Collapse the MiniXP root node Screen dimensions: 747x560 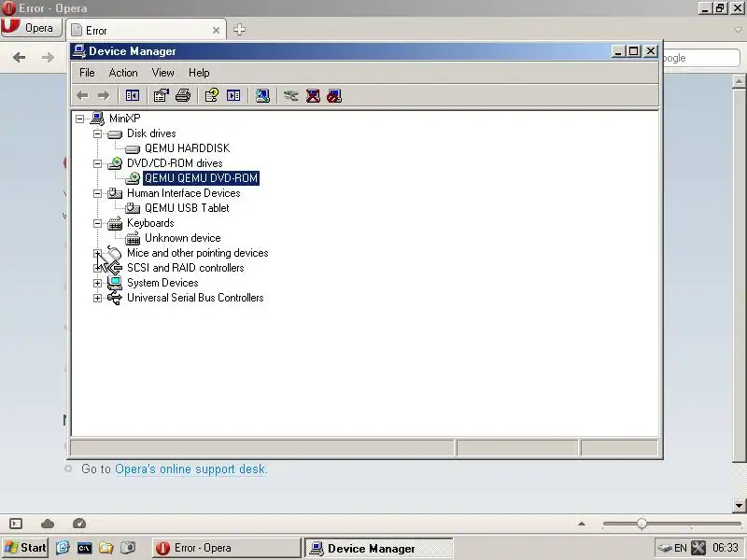[80, 119]
